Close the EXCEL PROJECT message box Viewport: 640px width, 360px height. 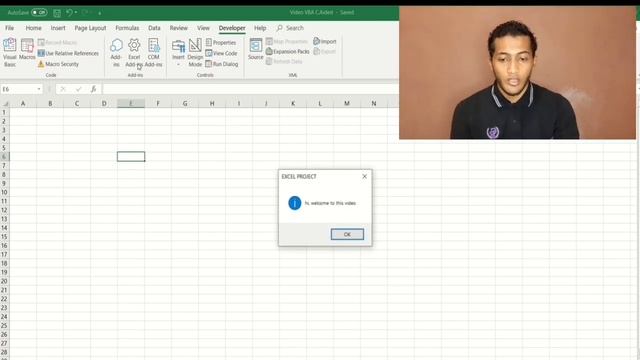click(x=364, y=176)
